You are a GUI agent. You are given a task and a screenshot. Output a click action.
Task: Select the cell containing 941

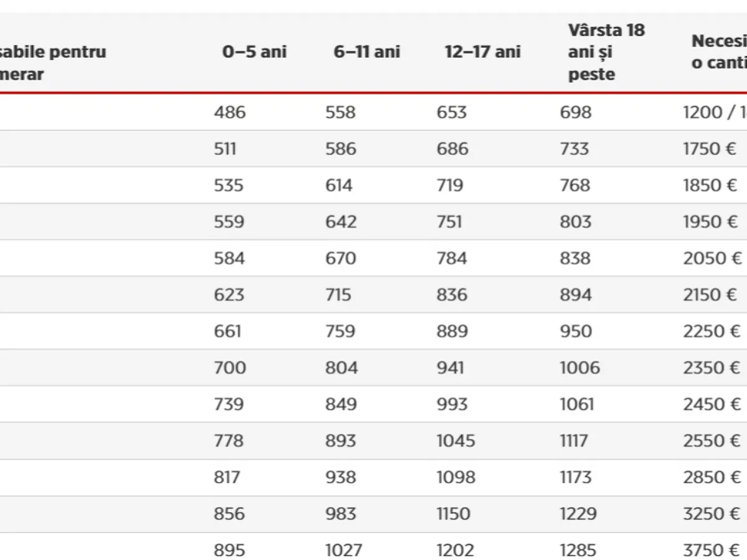450,368
